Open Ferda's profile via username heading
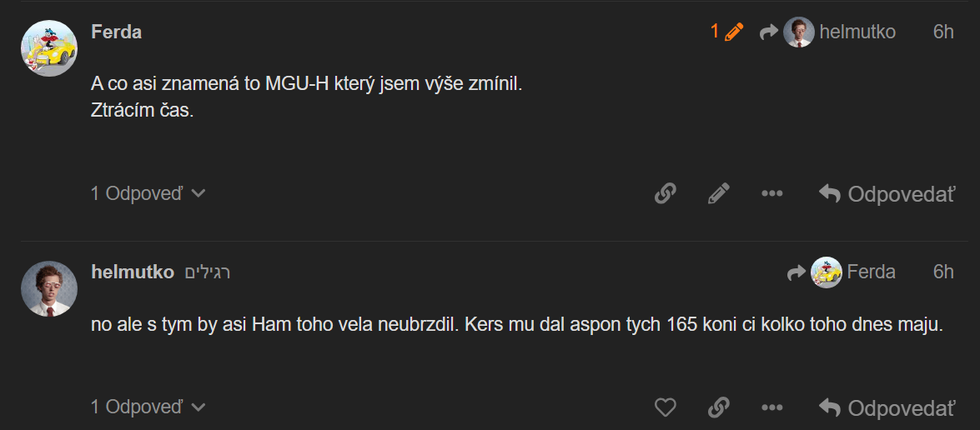 116,32
